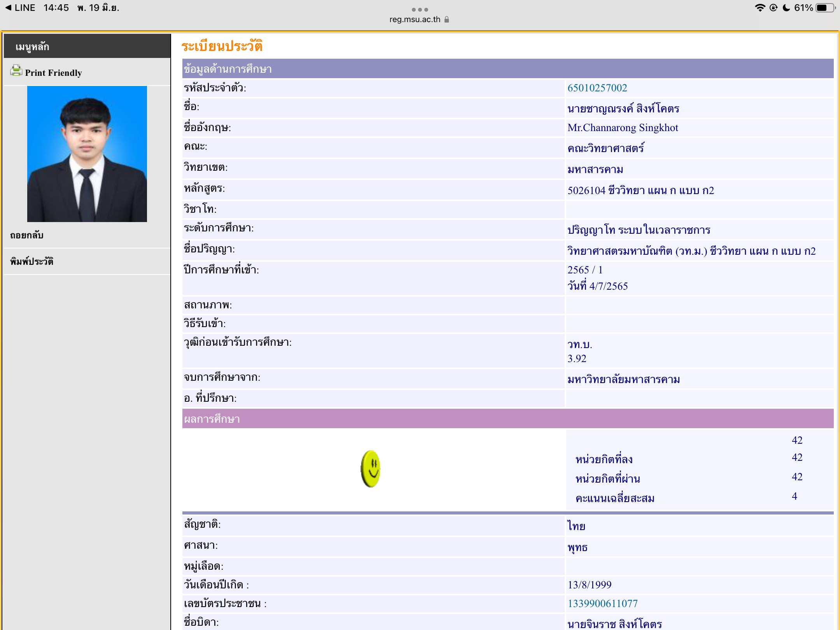
Task: Click the เมนูหลัก sidebar header
Action: [x=87, y=47]
